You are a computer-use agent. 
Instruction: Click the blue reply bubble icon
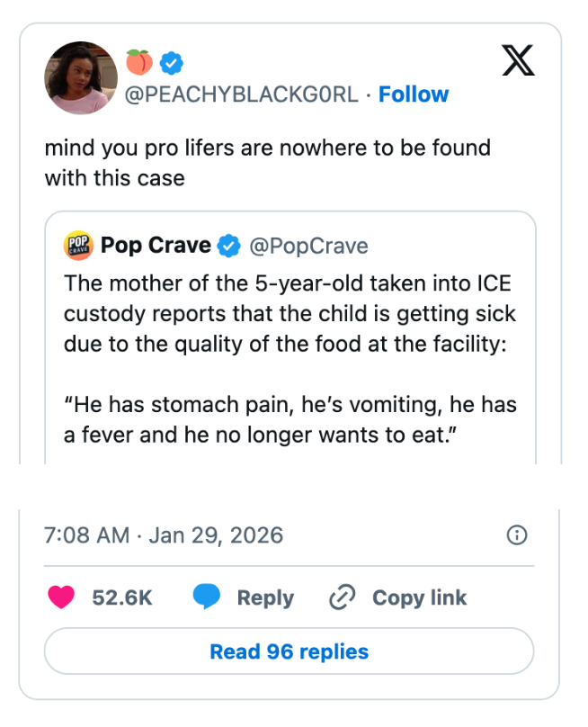click(207, 597)
